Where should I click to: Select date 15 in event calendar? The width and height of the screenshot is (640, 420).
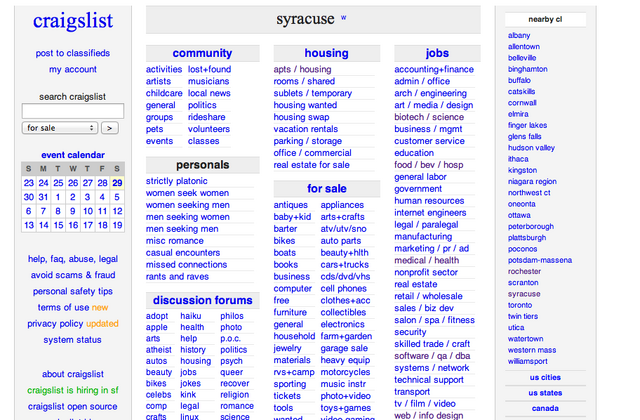[x=58, y=225]
